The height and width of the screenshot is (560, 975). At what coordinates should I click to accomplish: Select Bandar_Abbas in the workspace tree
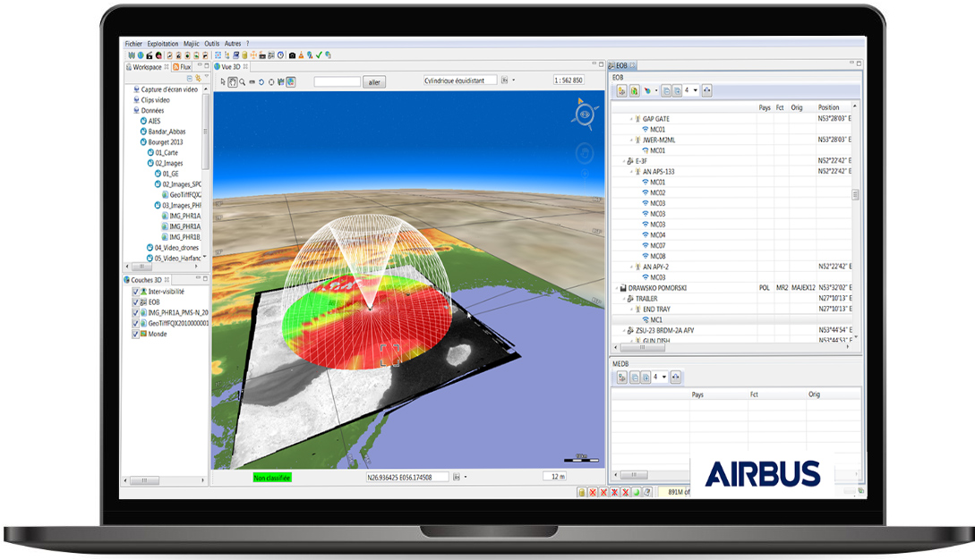167,132
